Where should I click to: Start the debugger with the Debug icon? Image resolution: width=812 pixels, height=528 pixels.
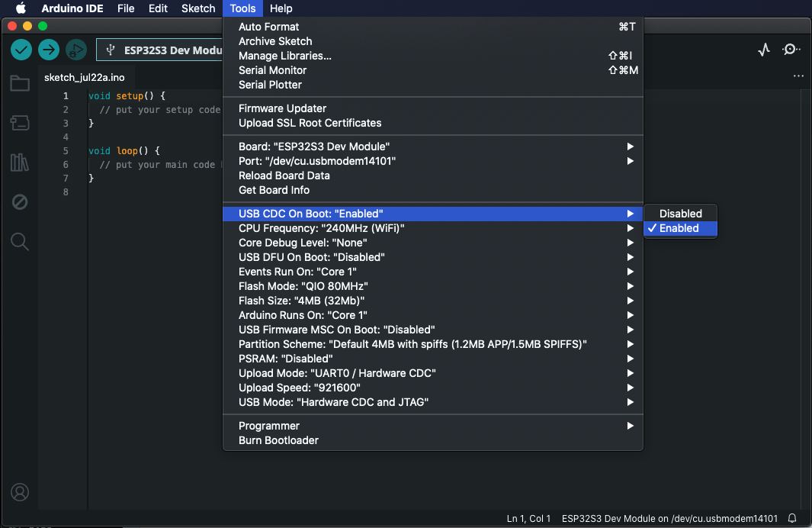76,50
